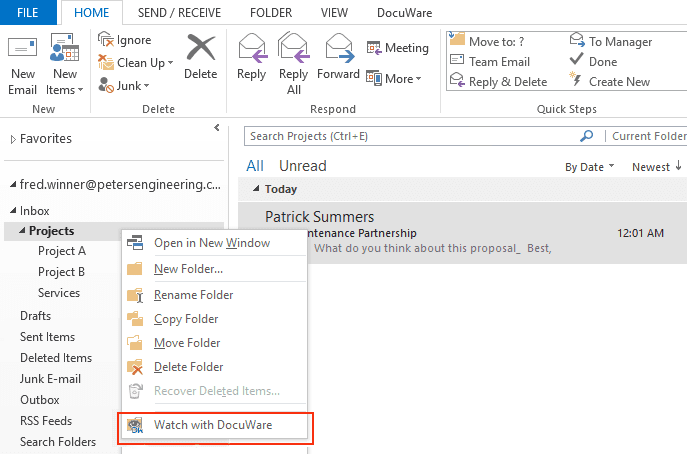Open the Search Folders item

click(x=58, y=442)
